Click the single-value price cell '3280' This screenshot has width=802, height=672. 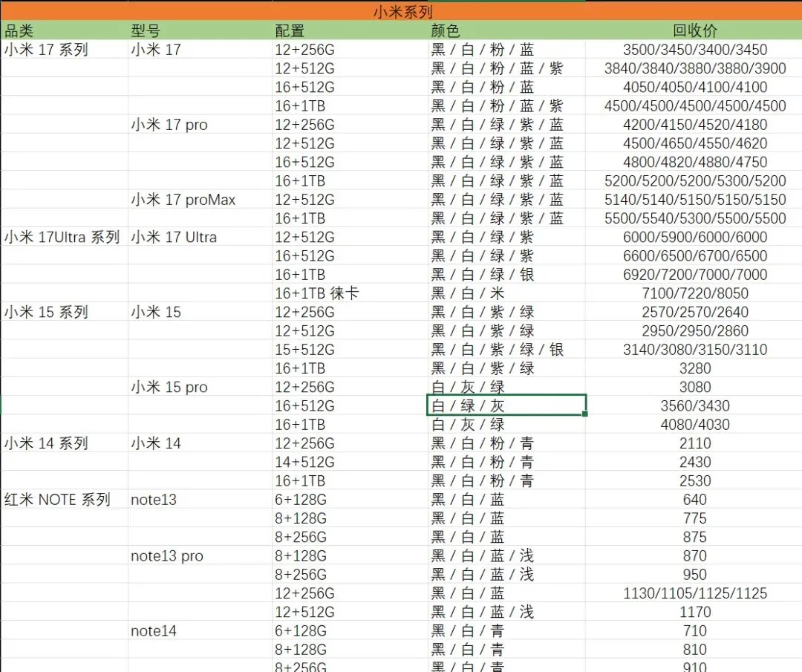694,368
